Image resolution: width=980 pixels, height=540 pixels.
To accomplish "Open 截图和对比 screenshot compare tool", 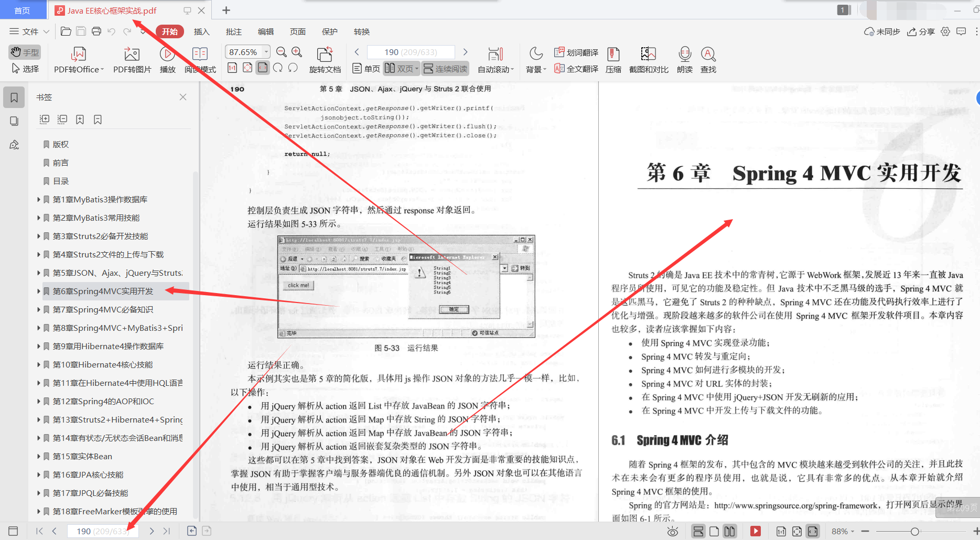I will (649, 60).
